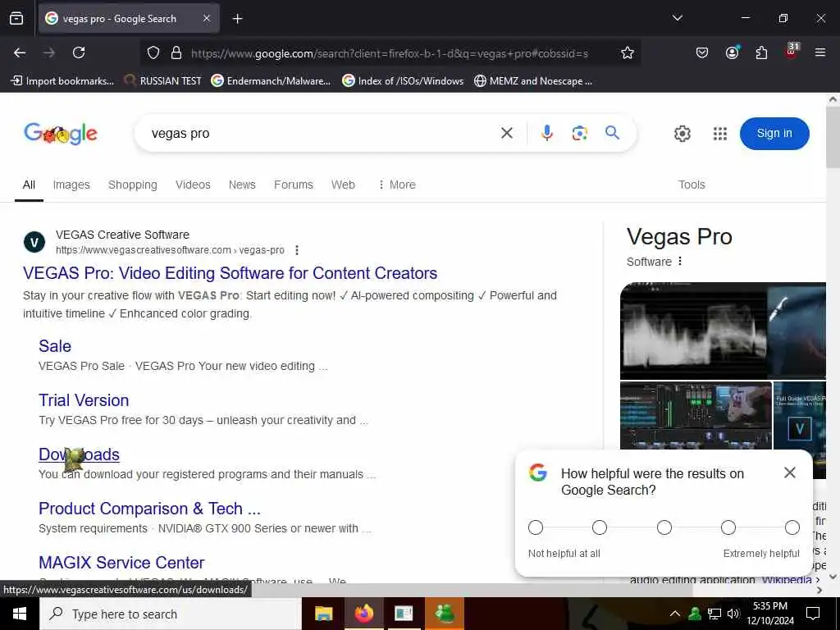Click the vegas pro search box

[x=322, y=134]
